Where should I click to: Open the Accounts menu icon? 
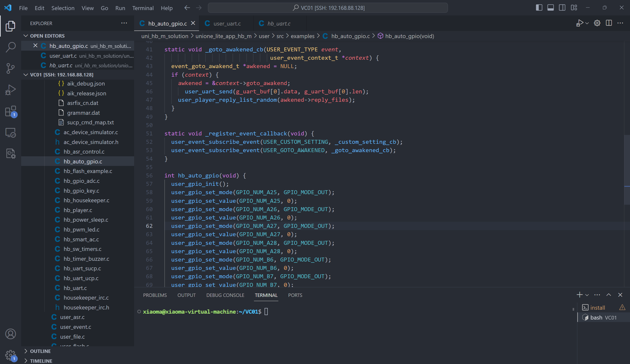[10, 334]
